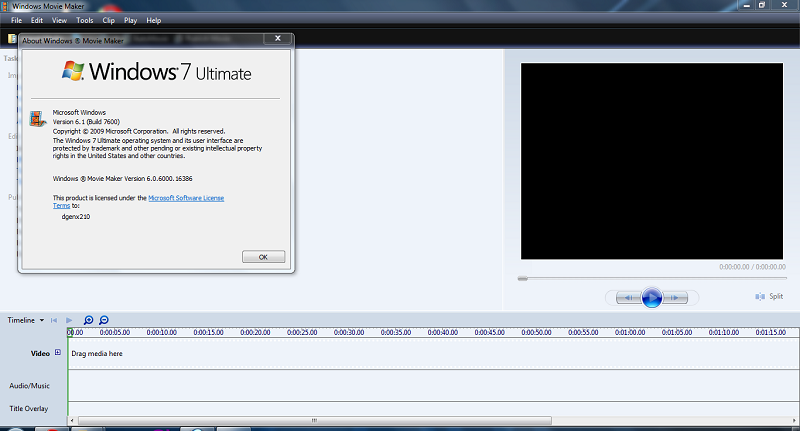Zoom in the timeline
Viewport: 800px width, 431px height.
[88, 320]
